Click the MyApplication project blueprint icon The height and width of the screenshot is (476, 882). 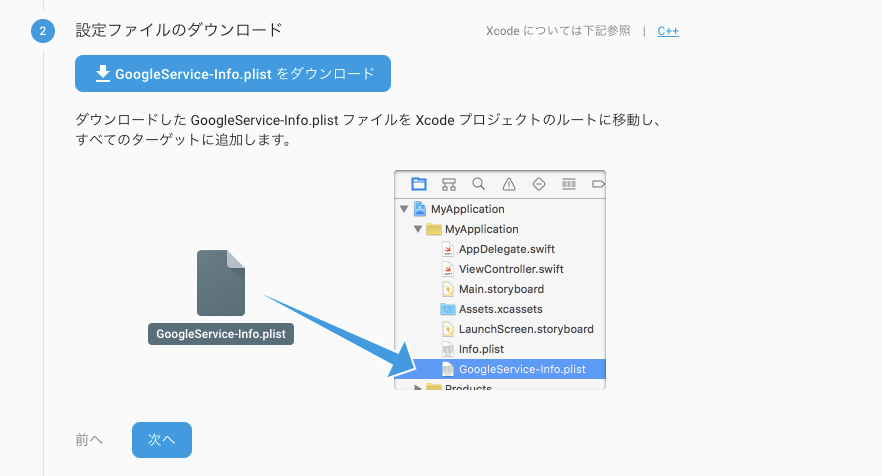(420, 209)
